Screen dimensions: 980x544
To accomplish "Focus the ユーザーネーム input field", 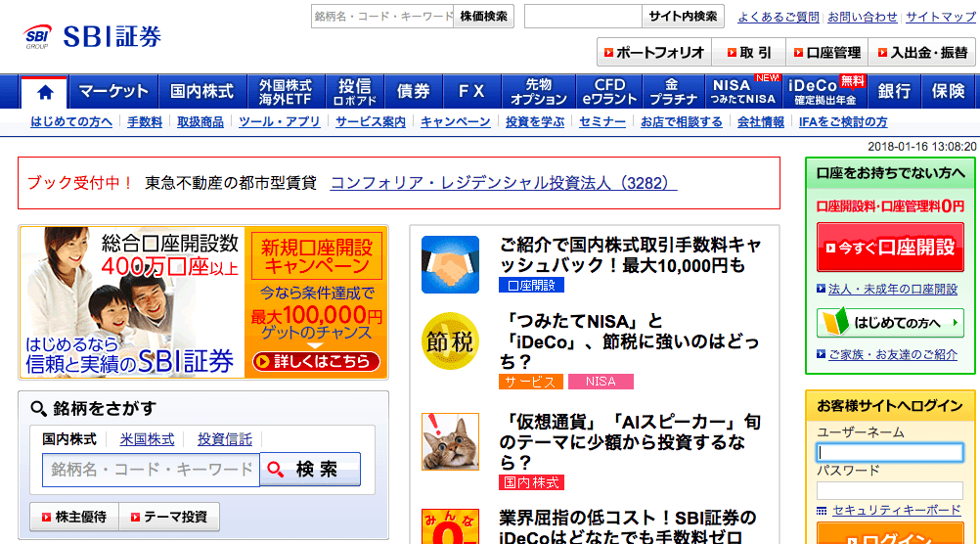I will point(890,453).
